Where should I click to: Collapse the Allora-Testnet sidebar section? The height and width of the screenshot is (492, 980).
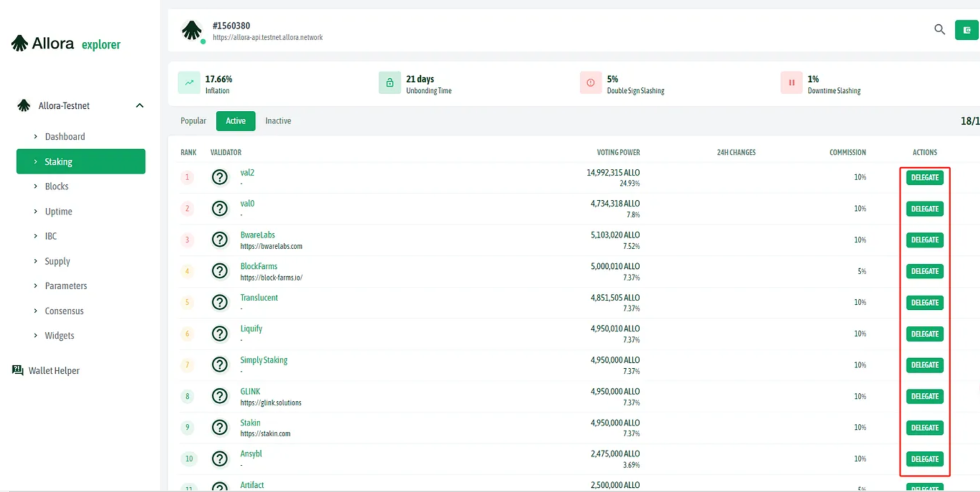tap(140, 106)
